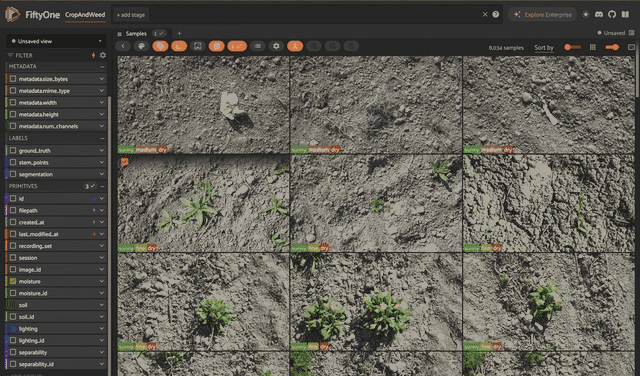Click the created_at field row
640x376 pixels.
(56, 222)
